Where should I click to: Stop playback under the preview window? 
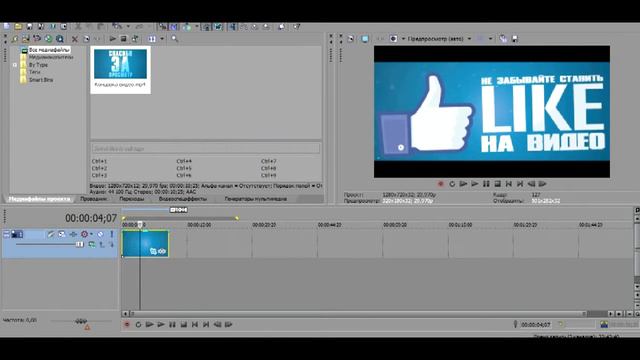tap(498, 184)
